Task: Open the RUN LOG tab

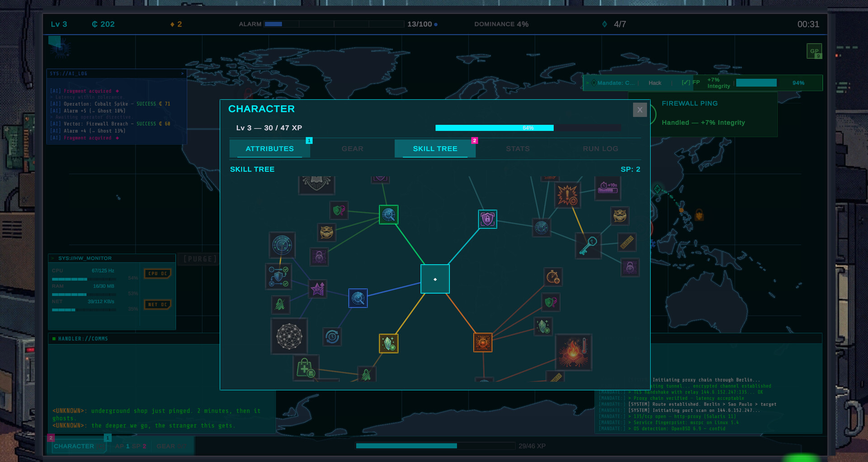Action: tap(600, 148)
